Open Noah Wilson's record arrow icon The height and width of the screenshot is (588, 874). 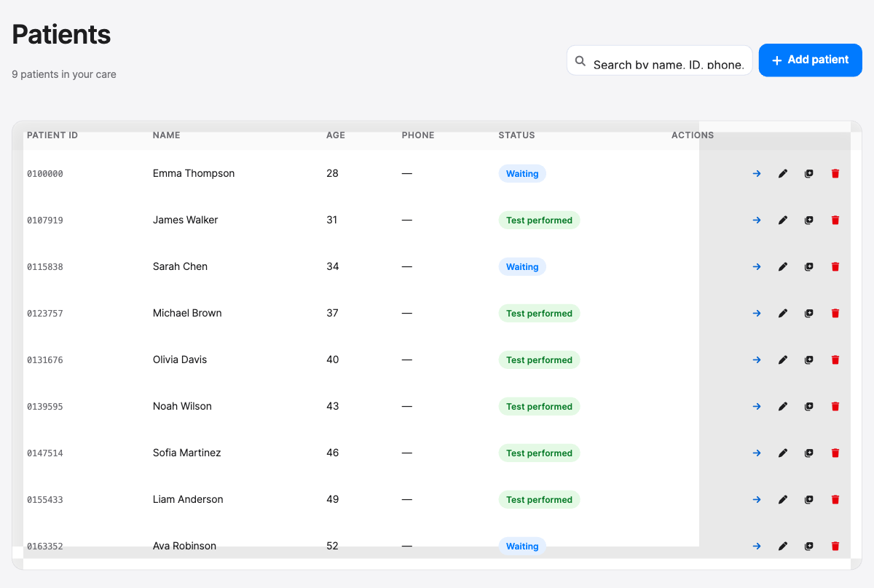tap(757, 407)
